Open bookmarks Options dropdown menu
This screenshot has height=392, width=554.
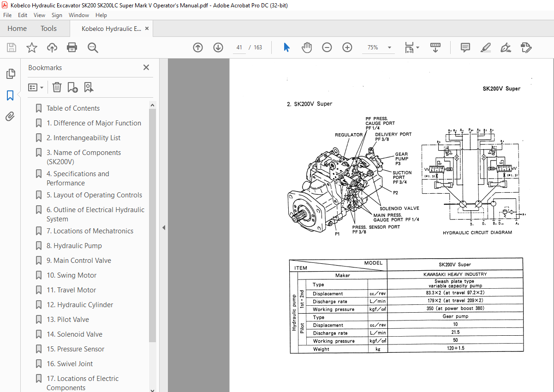click(x=36, y=87)
